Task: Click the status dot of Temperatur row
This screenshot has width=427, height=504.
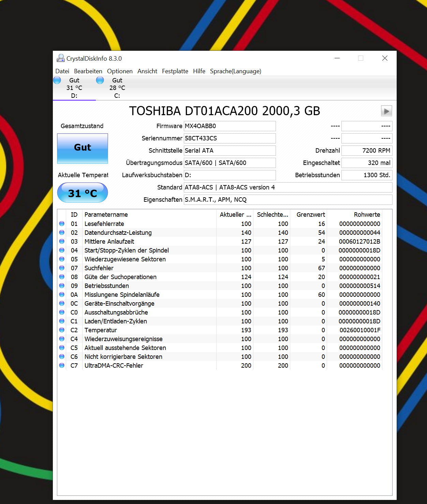Action: pos(62,330)
